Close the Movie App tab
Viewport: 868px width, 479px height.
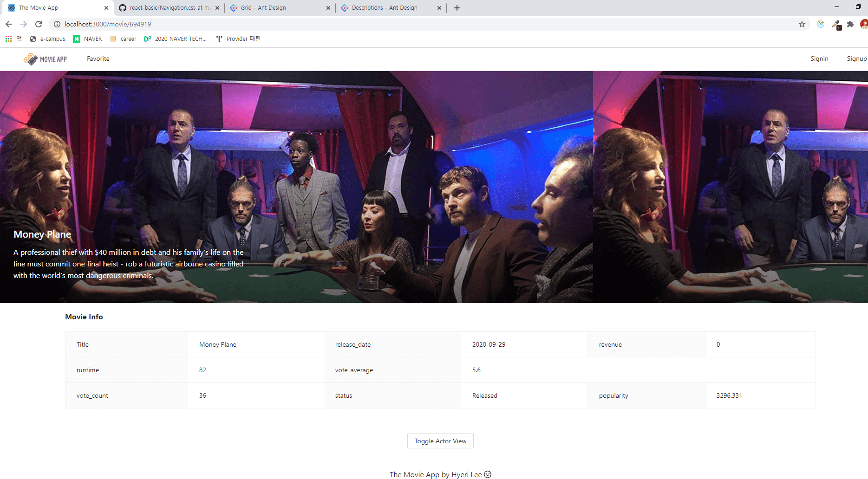106,8
